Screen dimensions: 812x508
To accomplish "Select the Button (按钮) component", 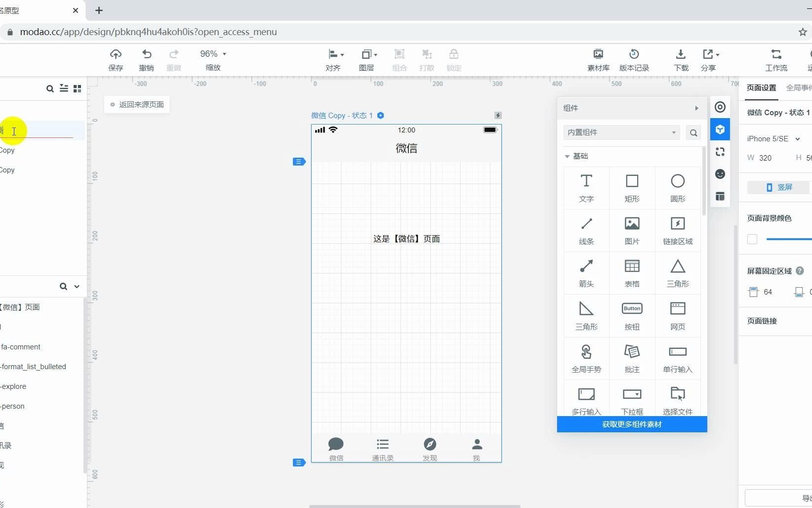I will tap(632, 316).
